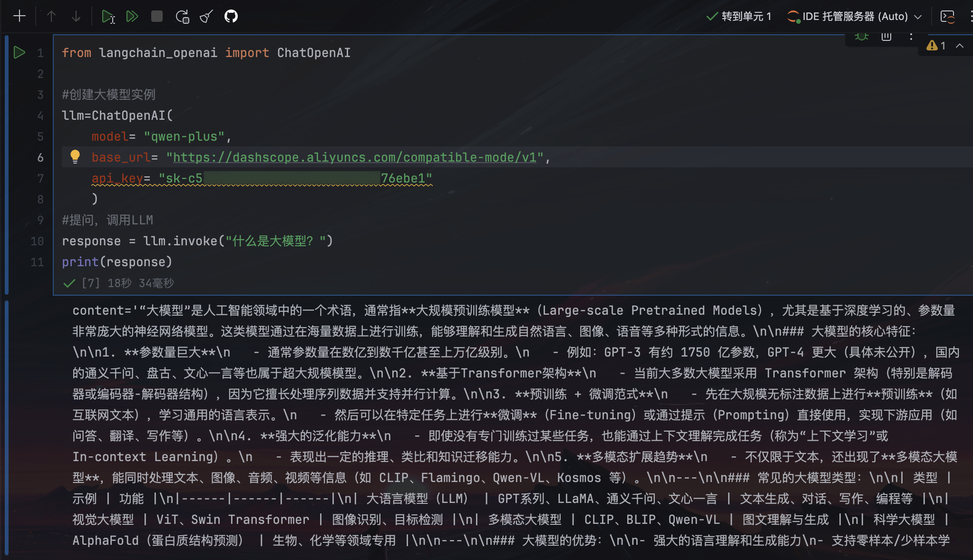Open the cell's three-dot options menu
The image size is (973, 560).
click(911, 36)
